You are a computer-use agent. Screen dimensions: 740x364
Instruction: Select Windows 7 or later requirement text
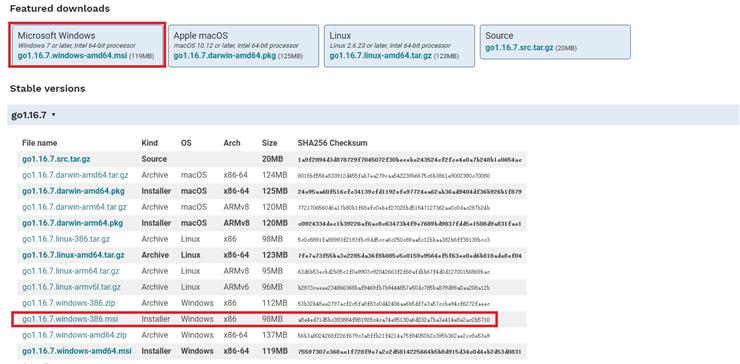click(x=76, y=45)
